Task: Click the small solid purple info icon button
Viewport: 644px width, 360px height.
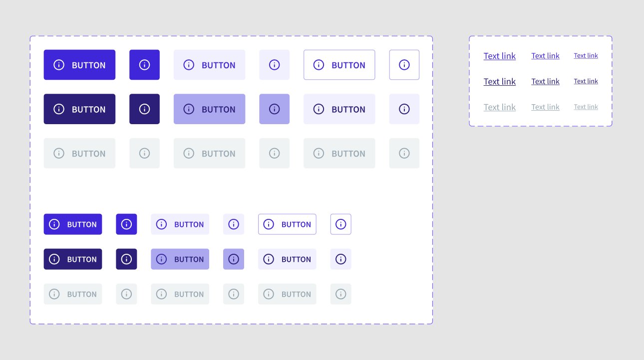Action: pos(126,224)
